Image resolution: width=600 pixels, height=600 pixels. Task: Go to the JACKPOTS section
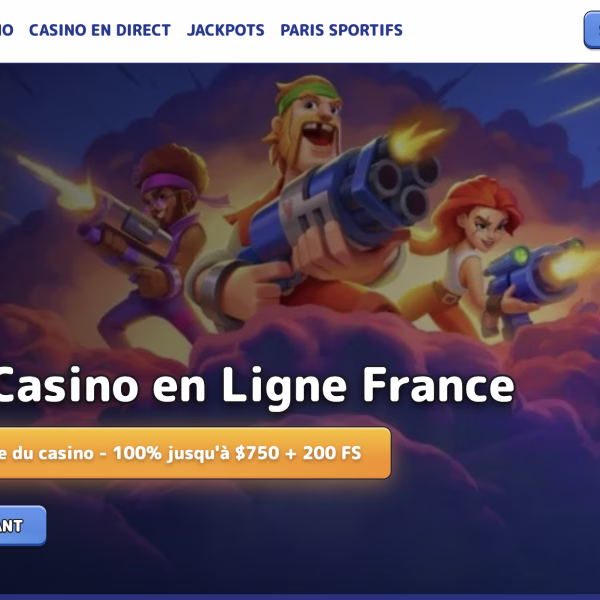point(225,30)
